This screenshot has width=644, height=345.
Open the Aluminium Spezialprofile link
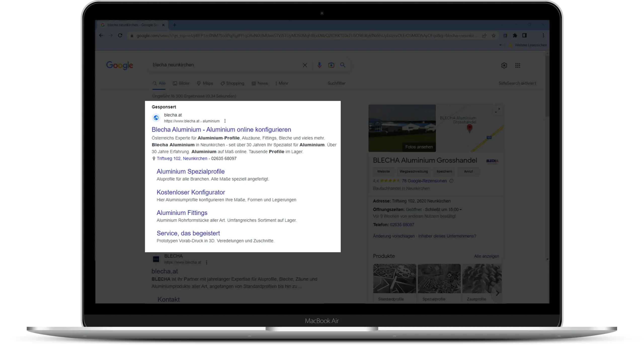pyautogui.click(x=190, y=171)
